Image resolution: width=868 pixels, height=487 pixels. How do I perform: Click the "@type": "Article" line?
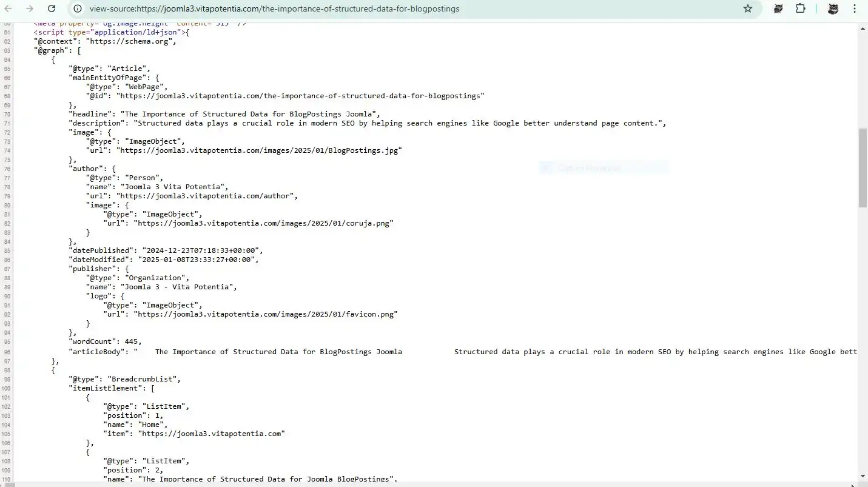click(109, 69)
